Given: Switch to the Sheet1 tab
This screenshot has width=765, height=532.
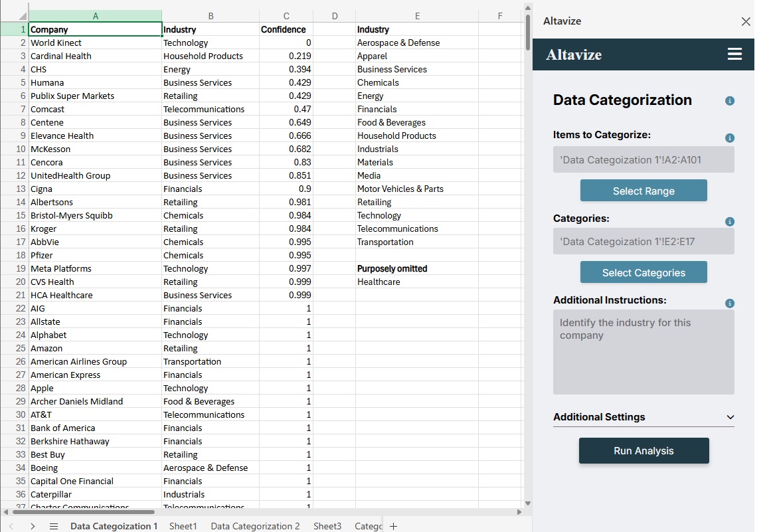Looking at the screenshot, I should (183, 526).
